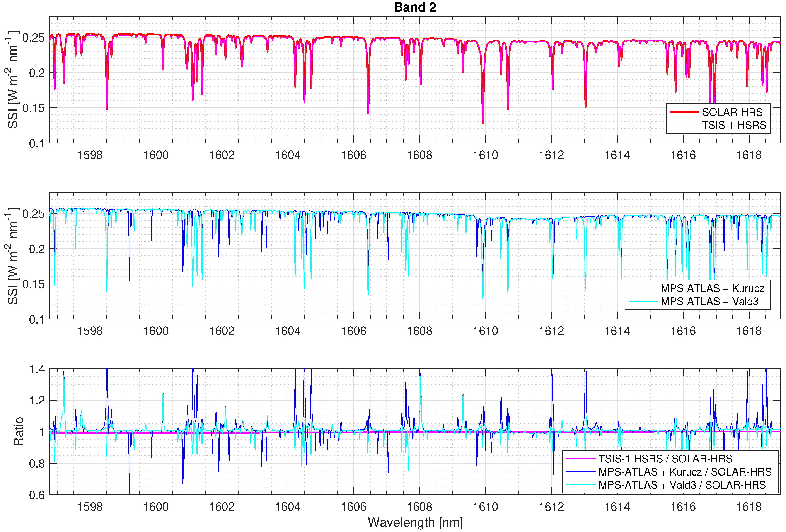Click the "Wavelength [nm]" x-axis label
This screenshot has width=786, height=532.
pyautogui.click(x=415, y=523)
